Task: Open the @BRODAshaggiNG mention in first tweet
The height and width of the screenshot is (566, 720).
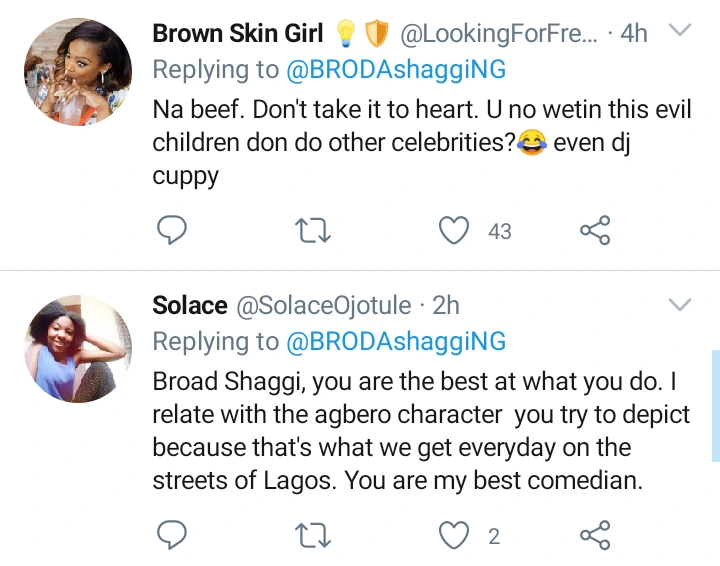Action: coord(396,69)
